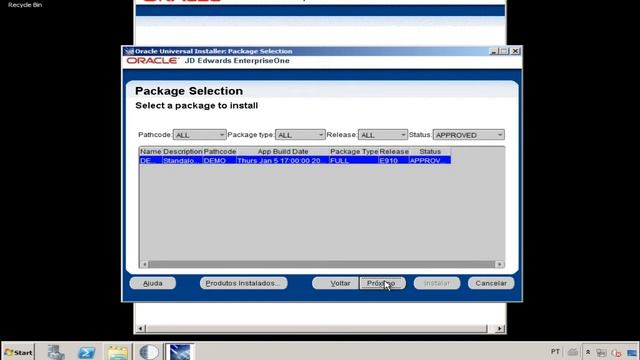Open Windows Explorer from the taskbar
640x360 pixels.
click(118, 352)
